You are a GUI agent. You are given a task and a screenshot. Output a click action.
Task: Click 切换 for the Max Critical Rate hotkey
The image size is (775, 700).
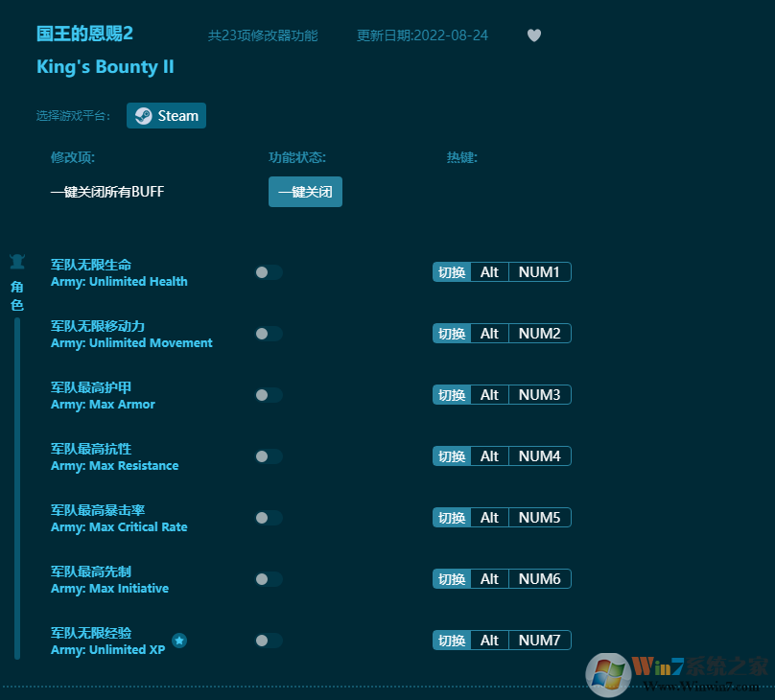(451, 517)
